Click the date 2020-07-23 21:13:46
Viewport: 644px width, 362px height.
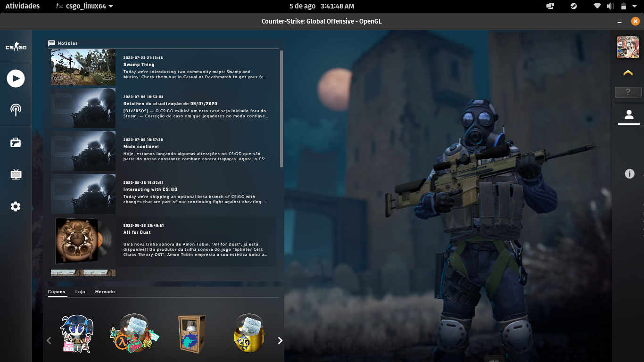click(143, 58)
